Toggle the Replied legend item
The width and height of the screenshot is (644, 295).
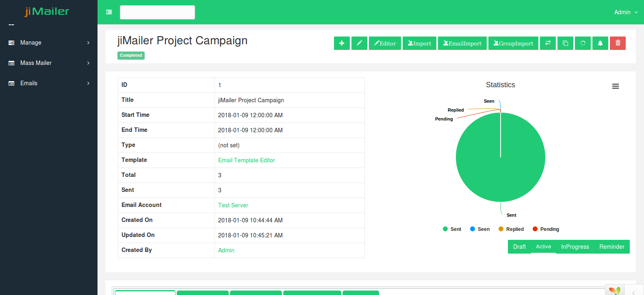click(511, 229)
